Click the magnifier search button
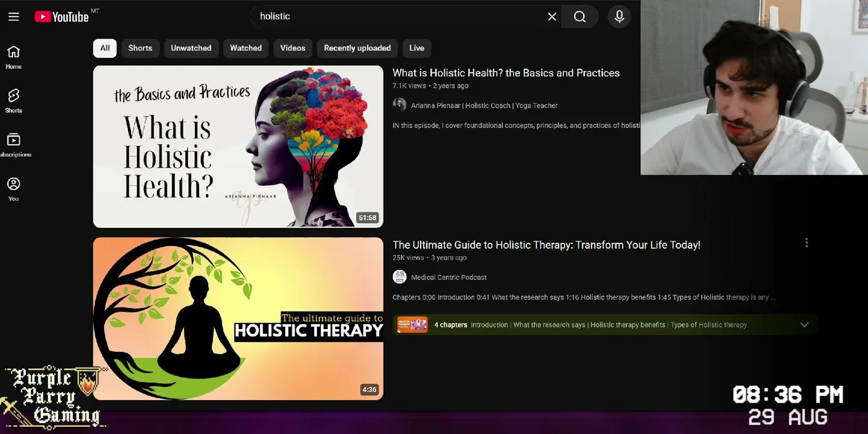 (580, 17)
